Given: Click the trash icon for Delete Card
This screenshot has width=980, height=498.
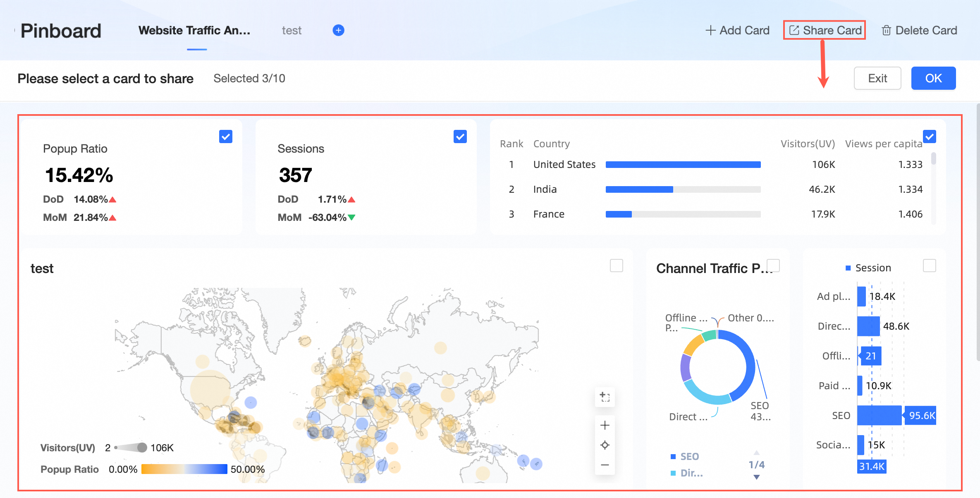Looking at the screenshot, I should click(886, 30).
